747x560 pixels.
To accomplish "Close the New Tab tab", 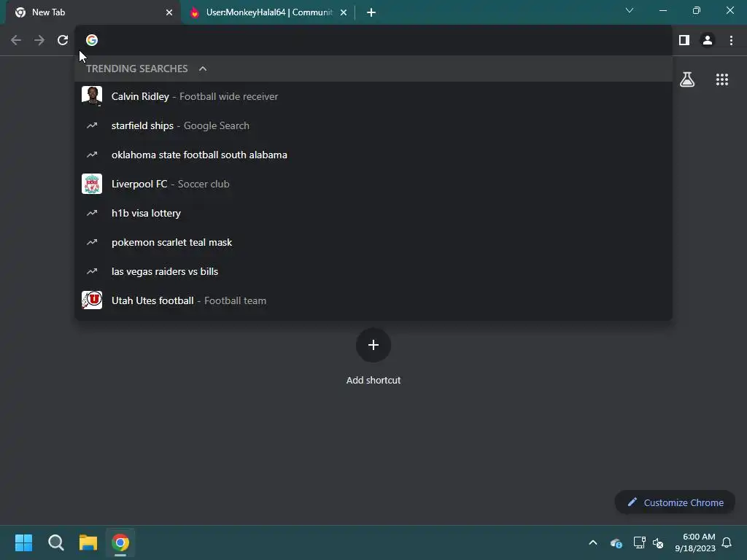I will [x=169, y=12].
